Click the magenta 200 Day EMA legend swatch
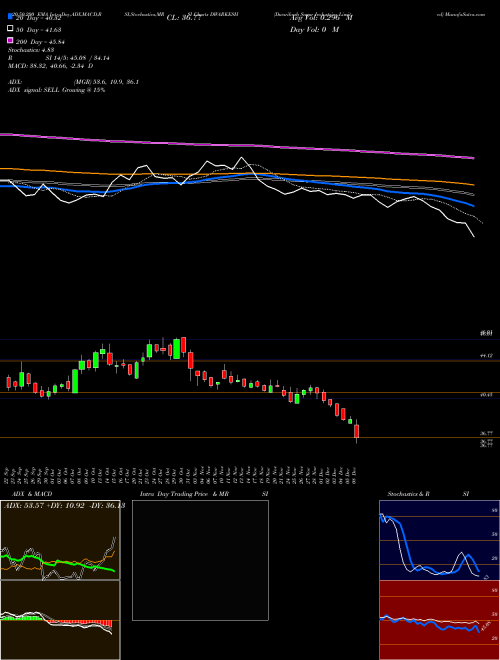Screen dimensions: 500x660 (x=10, y=40)
